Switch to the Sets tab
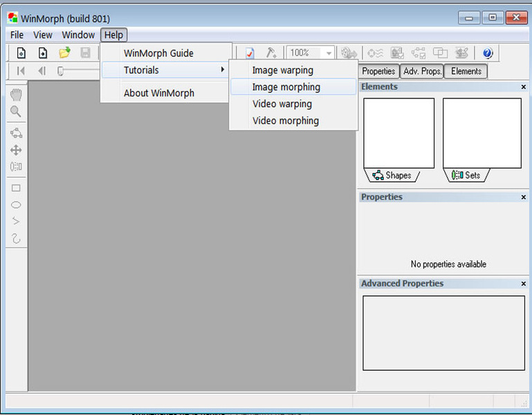 point(466,175)
